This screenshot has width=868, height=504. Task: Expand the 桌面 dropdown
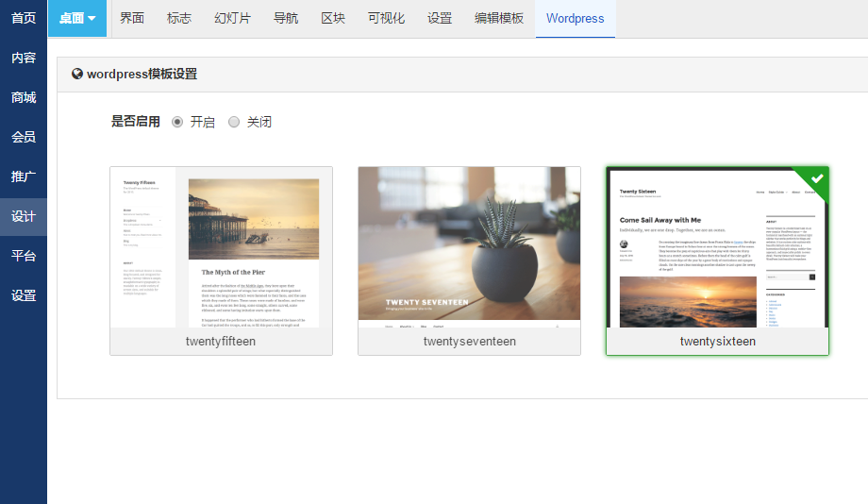point(77,18)
